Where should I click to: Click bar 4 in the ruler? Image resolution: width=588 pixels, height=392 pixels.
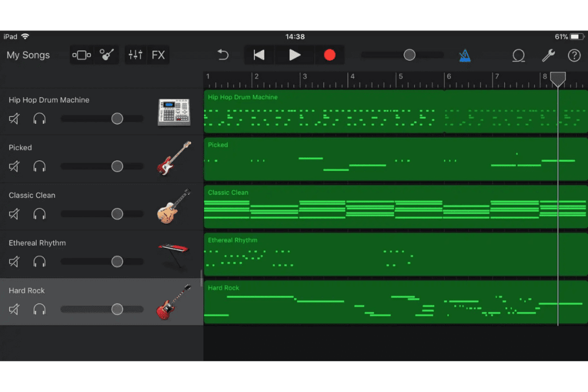(x=353, y=76)
